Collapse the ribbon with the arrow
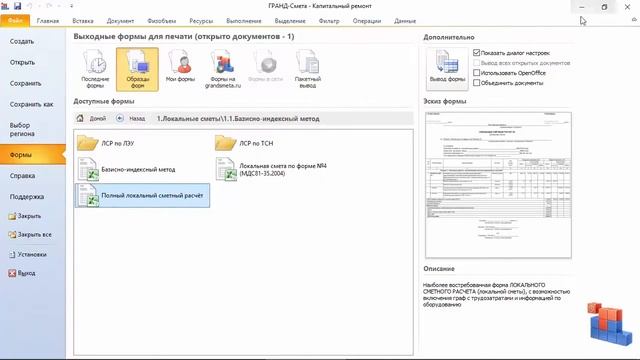Viewport: 640px width, 360px height. point(634,20)
